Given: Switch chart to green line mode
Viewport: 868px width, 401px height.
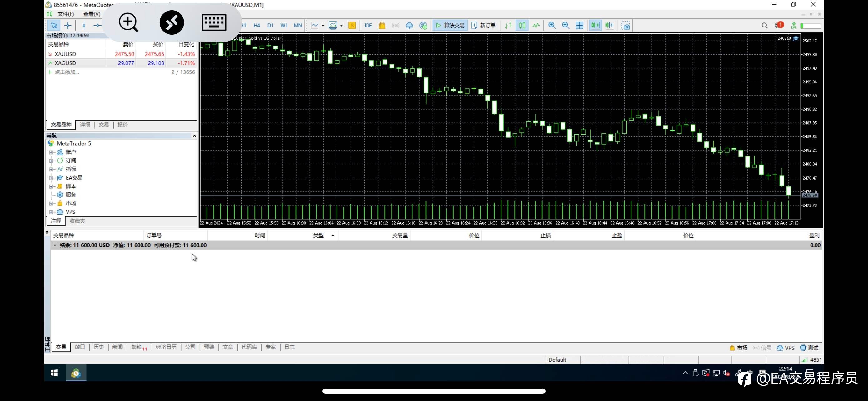Looking at the screenshot, I should (536, 25).
